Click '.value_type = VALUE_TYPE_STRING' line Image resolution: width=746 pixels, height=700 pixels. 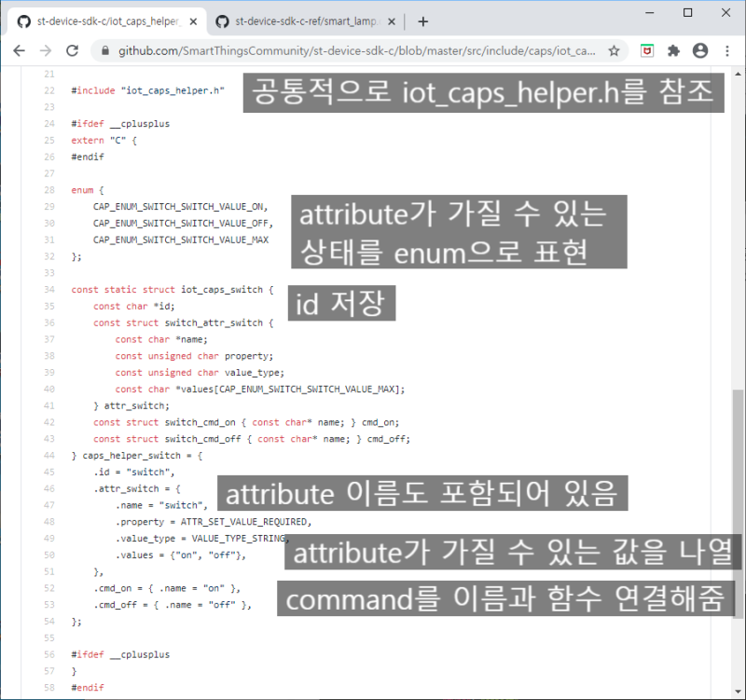tap(202, 539)
